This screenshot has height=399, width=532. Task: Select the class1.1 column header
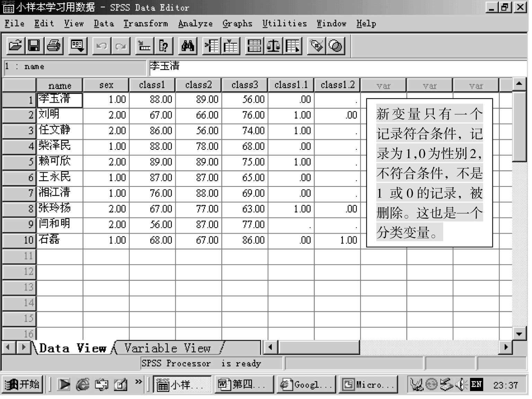291,85
